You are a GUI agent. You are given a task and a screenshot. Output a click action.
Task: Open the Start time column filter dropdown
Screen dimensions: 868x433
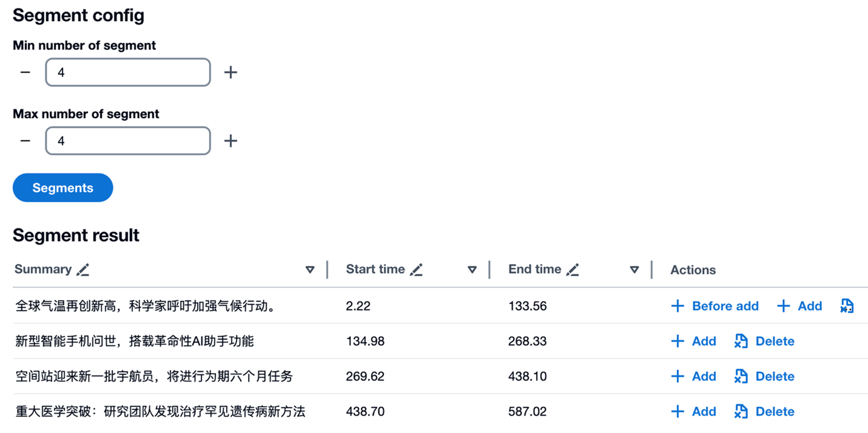click(472, 269)
